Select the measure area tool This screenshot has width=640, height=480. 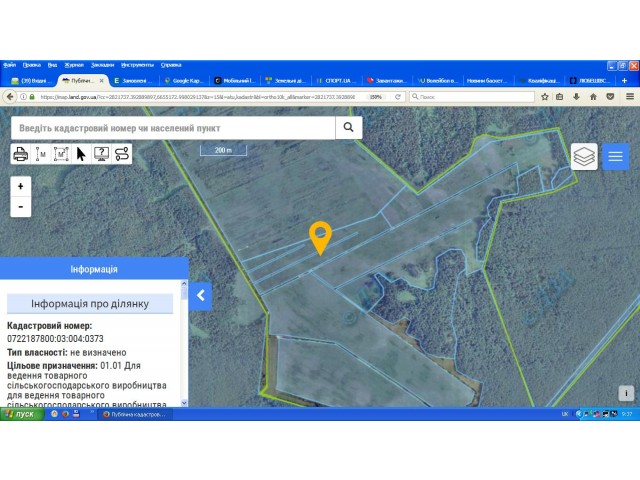(61, 154)
